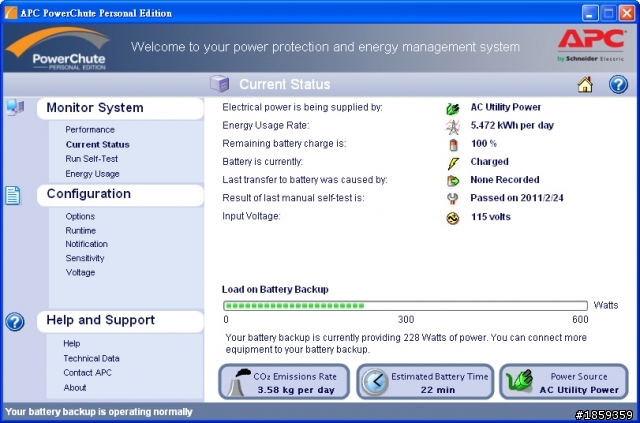This screenshot has width=640, height=423.
Task: Click the lightning bolt icon beside Charged
Action: click(x=453, y=163)
